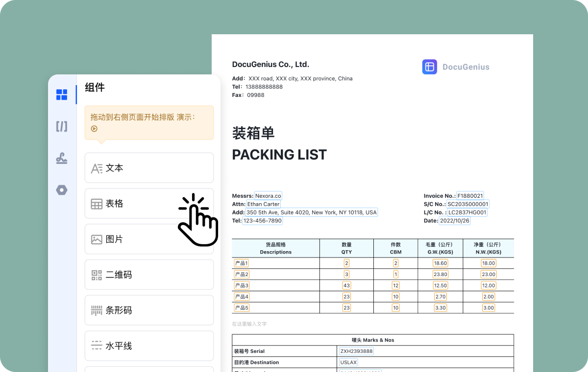The height and width of the screenshot is (372, 588).
Task: Click the gross weight value 2.70
Action: 441,297
